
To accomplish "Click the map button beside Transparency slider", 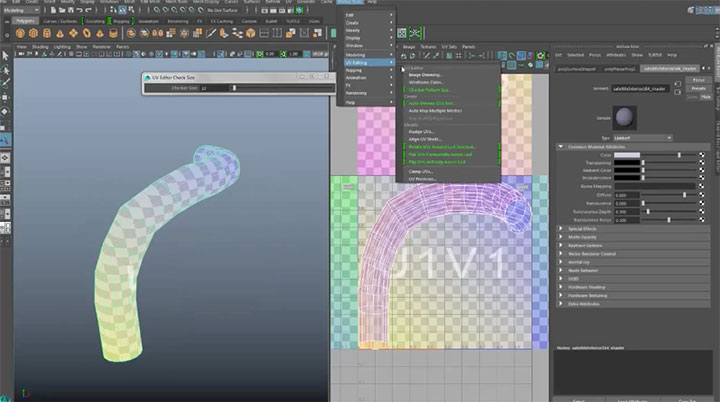I will 702,163.
